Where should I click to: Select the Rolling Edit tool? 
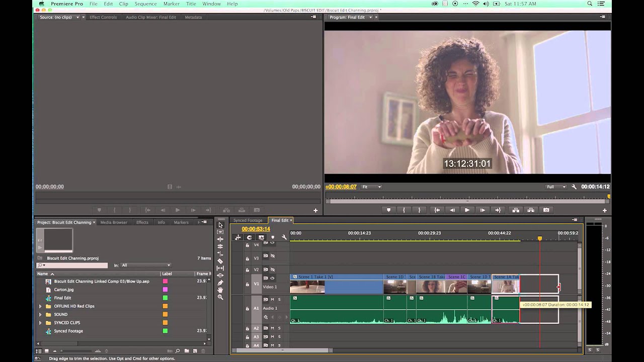click(220, 246)
